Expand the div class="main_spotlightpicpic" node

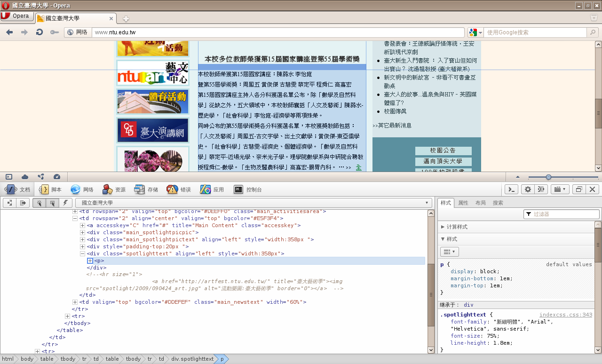tap(82, 232)
